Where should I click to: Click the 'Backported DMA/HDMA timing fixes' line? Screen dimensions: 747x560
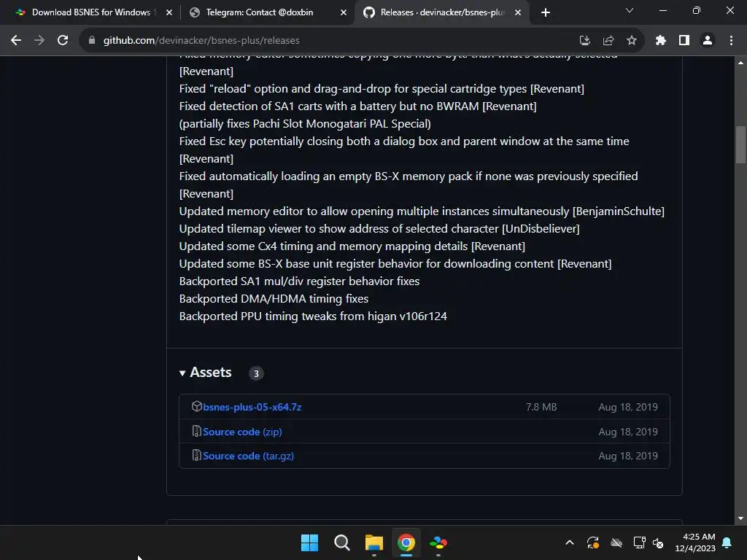pos(274,298)
